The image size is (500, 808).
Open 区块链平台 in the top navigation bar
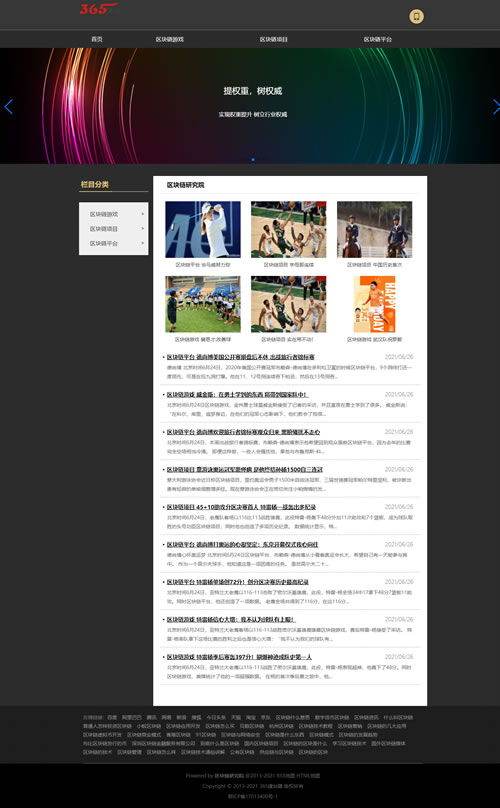pos(378,39)
